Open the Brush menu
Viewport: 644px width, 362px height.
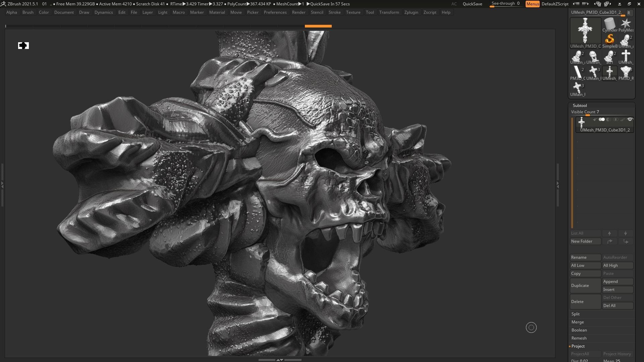click(x=28, y=12)
